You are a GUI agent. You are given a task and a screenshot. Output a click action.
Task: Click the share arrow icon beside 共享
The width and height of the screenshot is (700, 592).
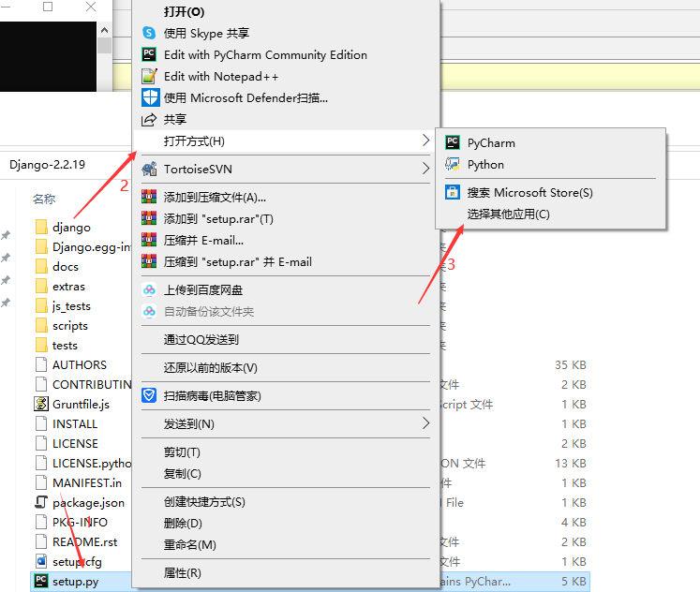tap(149, 120)
